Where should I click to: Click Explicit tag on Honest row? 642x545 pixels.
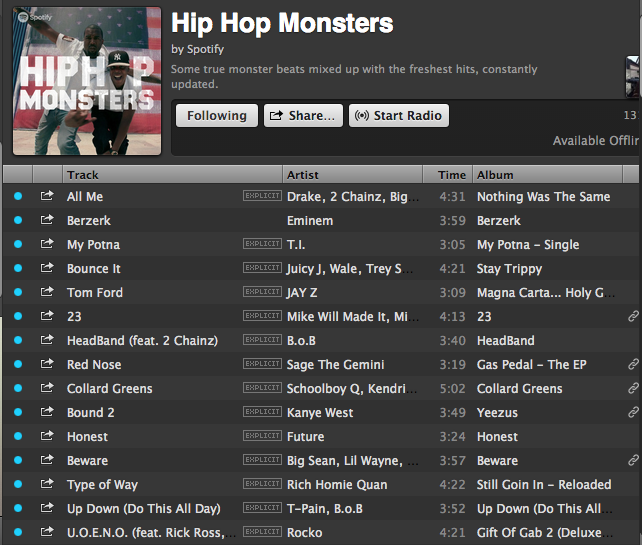pos(262,435)
